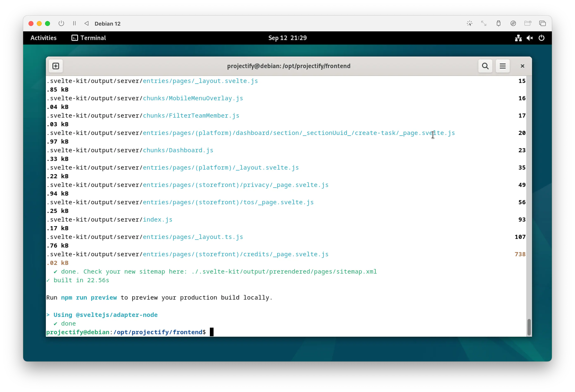
Task: Click the terminal scrollbar thumb
Action: (x=529, y=327)
